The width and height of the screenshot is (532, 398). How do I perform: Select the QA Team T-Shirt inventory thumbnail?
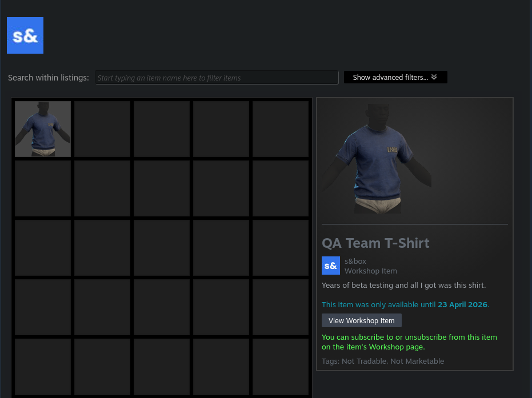[43, 129]
